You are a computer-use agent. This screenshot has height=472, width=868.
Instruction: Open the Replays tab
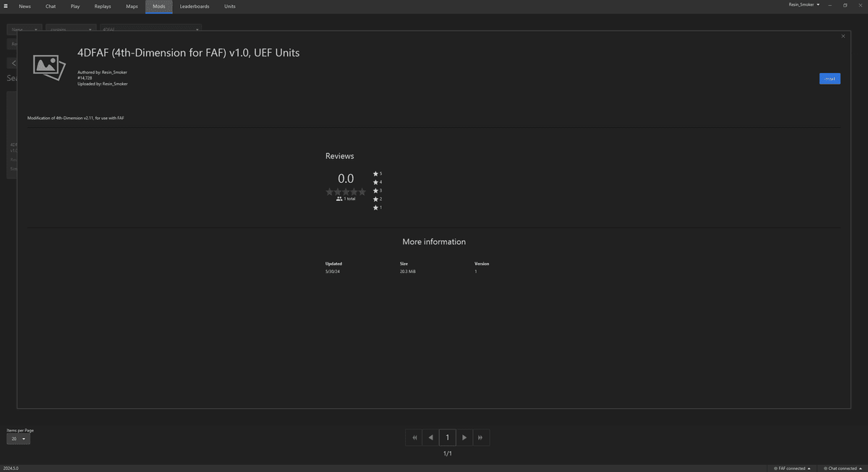tap(103, 7)
